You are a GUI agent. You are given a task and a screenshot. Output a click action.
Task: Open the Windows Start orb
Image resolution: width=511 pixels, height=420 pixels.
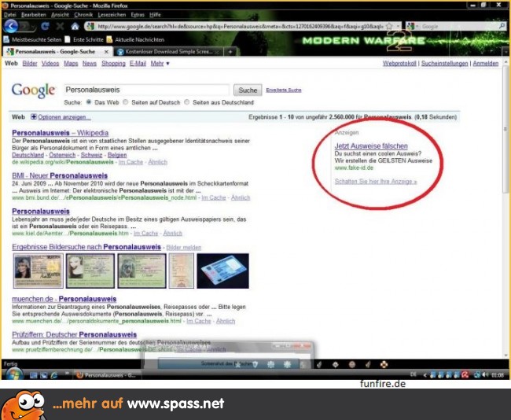14,374
